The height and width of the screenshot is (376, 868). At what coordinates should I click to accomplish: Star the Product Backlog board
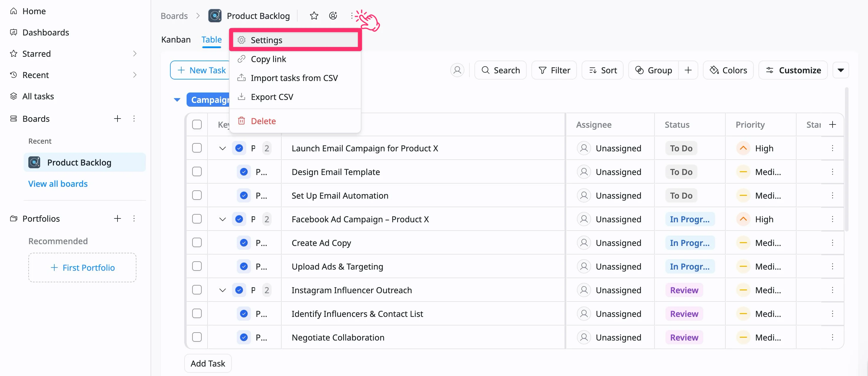click(x=314, y=15)
